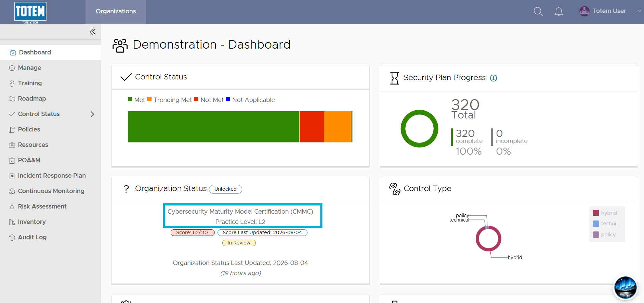This screenshot has width=644, height=303.
Task: Click the Roadmap map icon
Action: point(12,99)
